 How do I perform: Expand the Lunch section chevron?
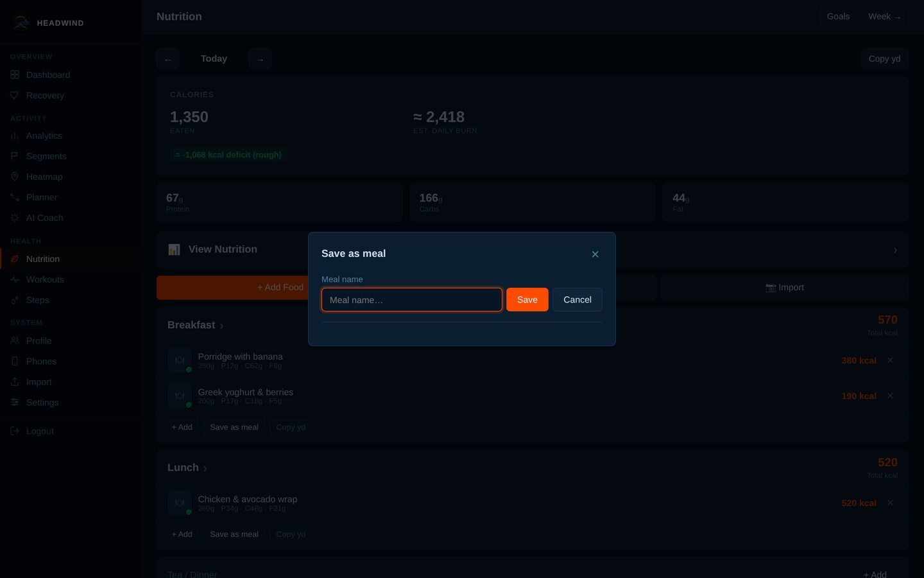(205, 469)
